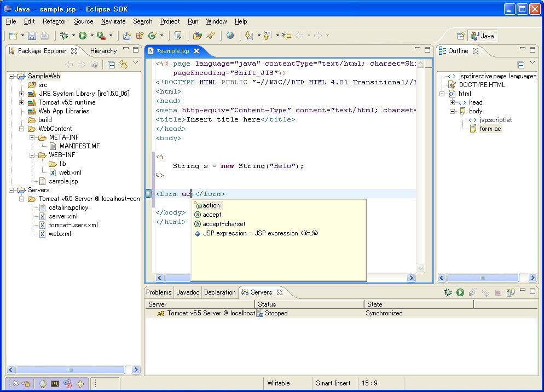This screenshot has width=544, height=392.
Task: Click the editor horizontal scrollbar right arrow
Action: (411, 278)
